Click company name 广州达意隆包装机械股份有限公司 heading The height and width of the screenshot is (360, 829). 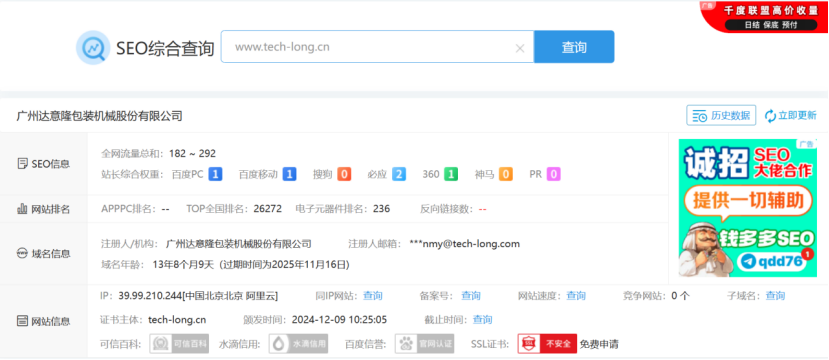[x=99, y=116]
